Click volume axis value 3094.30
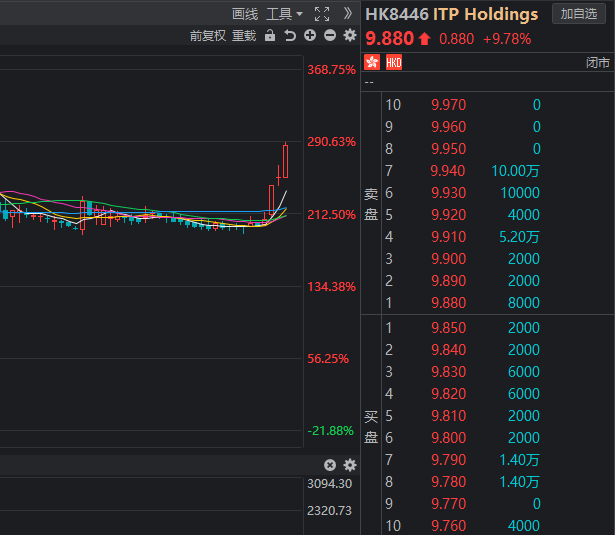The width and height of the screenshot is (615, 535). pos(329,484)
